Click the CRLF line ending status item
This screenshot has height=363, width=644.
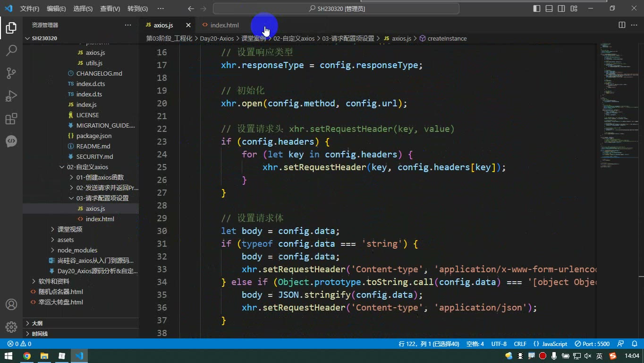pyautogui.click(x=520, y=344)
